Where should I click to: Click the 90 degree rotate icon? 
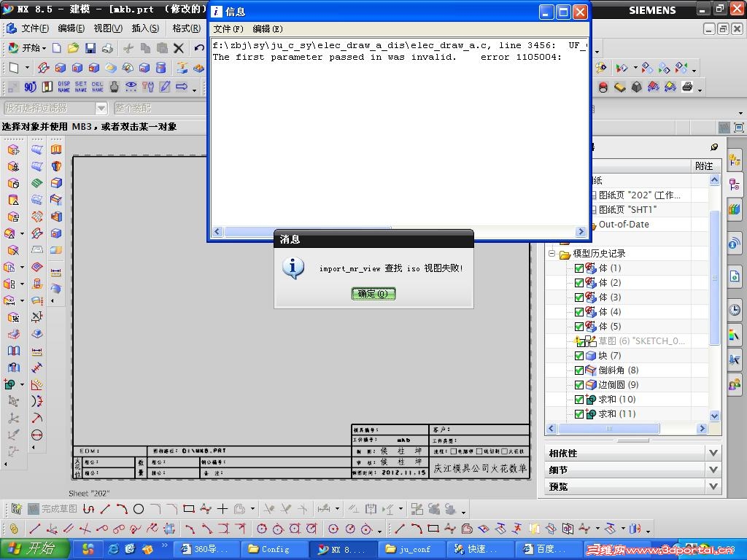pos(30,87)
